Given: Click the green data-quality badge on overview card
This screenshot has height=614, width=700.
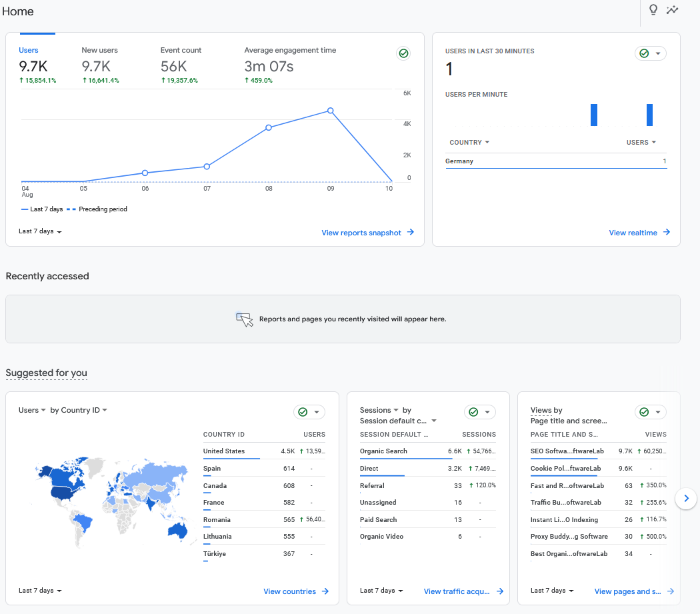Looking at the screenshot, I should pyautogui.click(x=403, y=53).
